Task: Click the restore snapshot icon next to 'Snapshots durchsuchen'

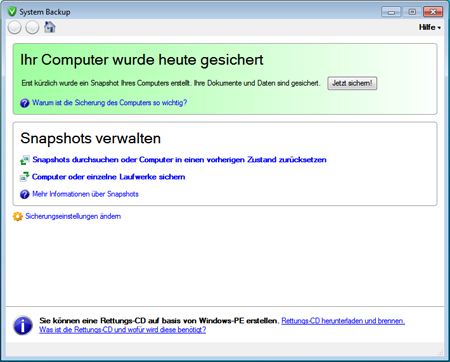Action: pyautogui.click(x=25, y=160)
